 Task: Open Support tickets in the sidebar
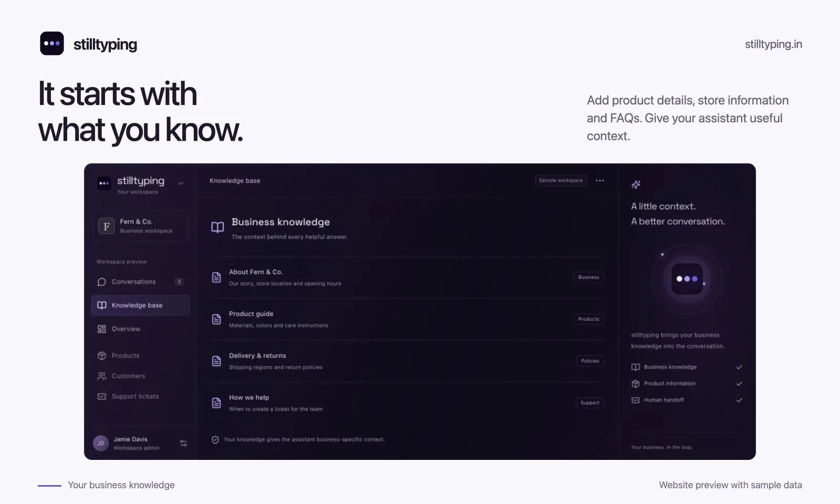[x=140, y=396]
